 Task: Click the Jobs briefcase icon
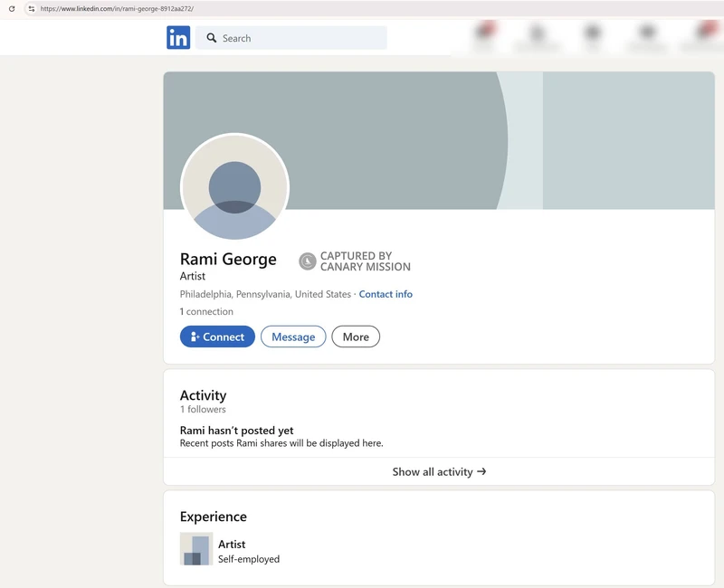591,34
